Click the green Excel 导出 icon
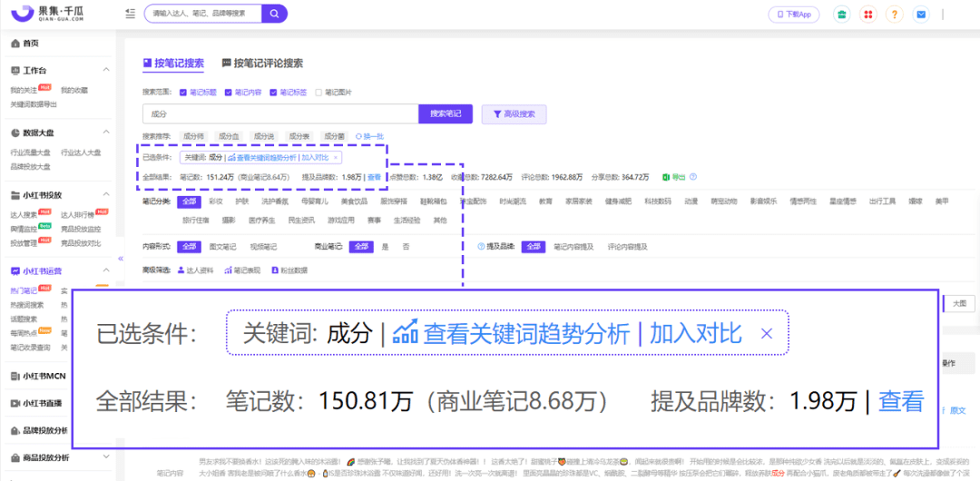This screenshot has height=481, width=980. click(667, 177)
